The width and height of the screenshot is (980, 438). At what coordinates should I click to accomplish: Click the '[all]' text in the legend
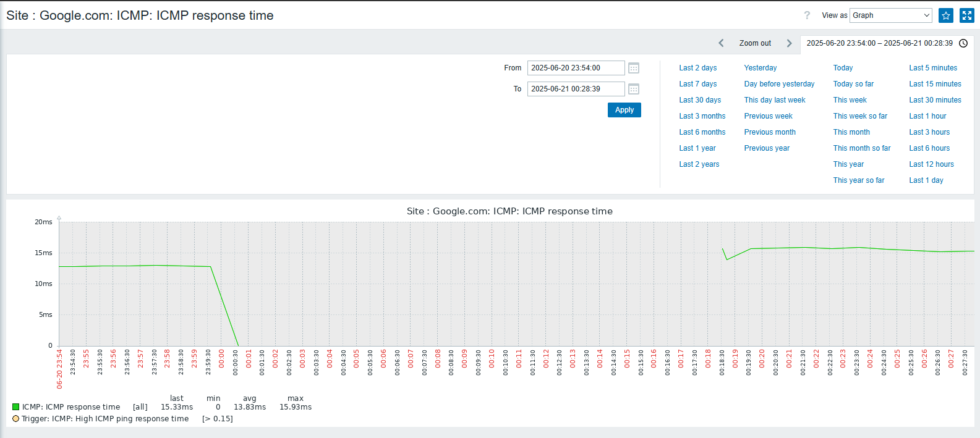pyautogui.click(x=140, y=407)
